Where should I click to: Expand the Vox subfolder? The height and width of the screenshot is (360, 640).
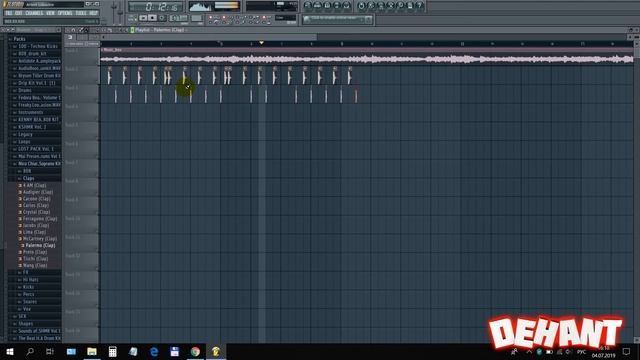pyautogui.click(x=27, y=309)
